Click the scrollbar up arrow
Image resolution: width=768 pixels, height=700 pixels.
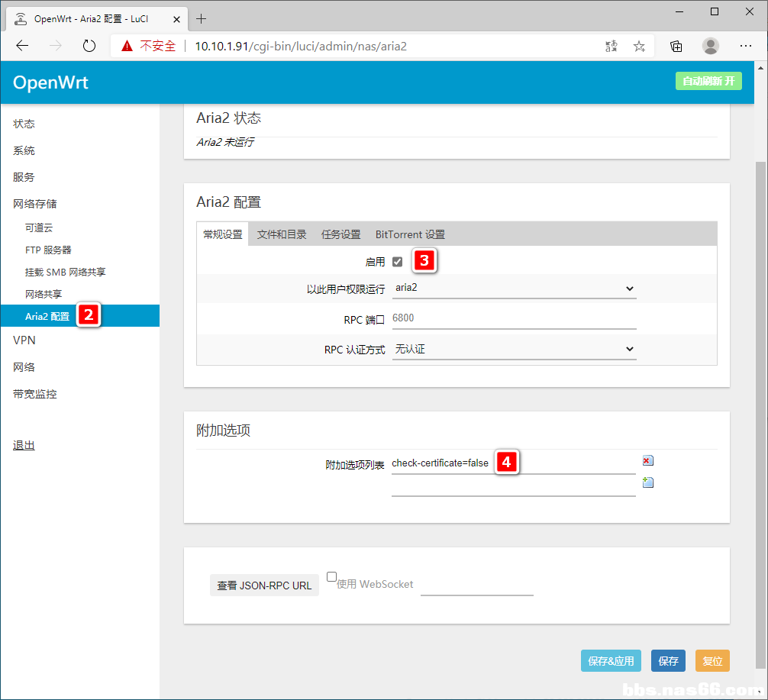[760, 68]
